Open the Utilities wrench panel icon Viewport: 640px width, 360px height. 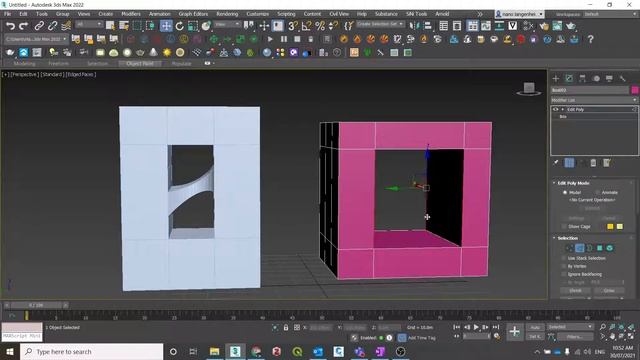coord(622,78)
